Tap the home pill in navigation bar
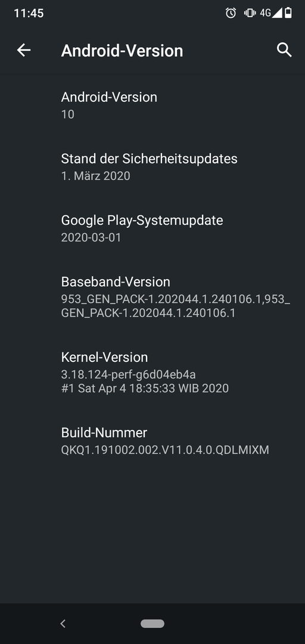Image resolution: width=305 pixels, height=644 pixels. click(x=152, y=624)
